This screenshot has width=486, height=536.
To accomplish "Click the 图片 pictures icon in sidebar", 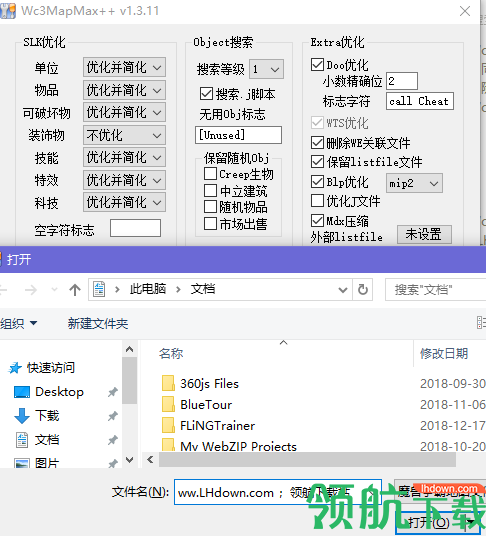I will tap(22, 463).
